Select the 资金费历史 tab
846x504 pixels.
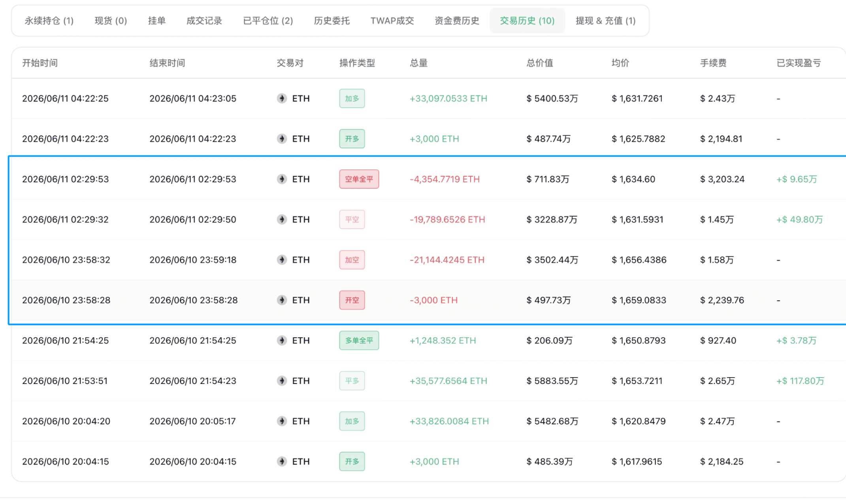click(457, 21)
